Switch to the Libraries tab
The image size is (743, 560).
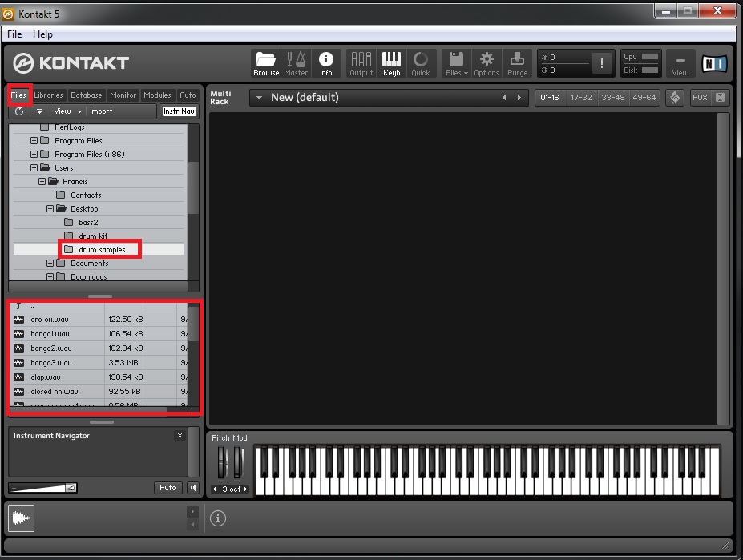click(x=47, y=95)
